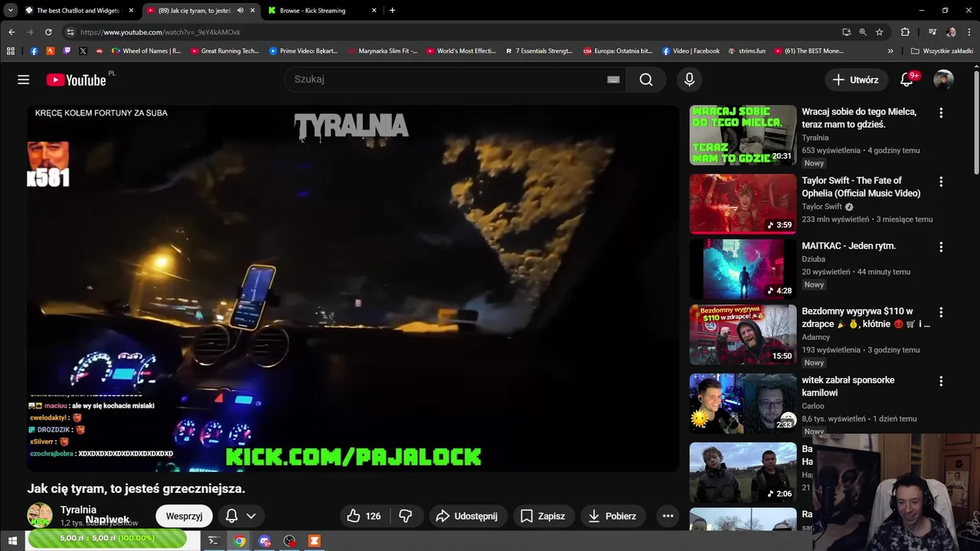Open Wheel of Names bookmark
The image size is (980, 551).
point(146,51)
